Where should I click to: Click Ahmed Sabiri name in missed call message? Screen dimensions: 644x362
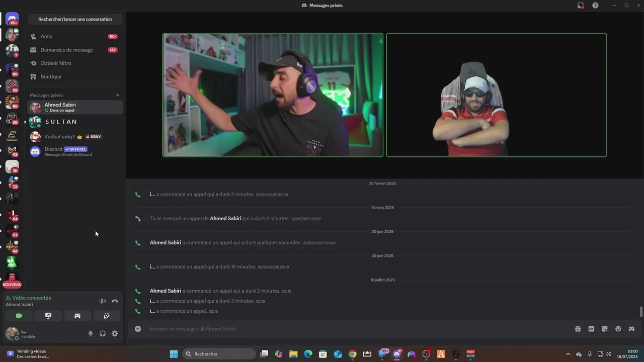pos(225,219)
